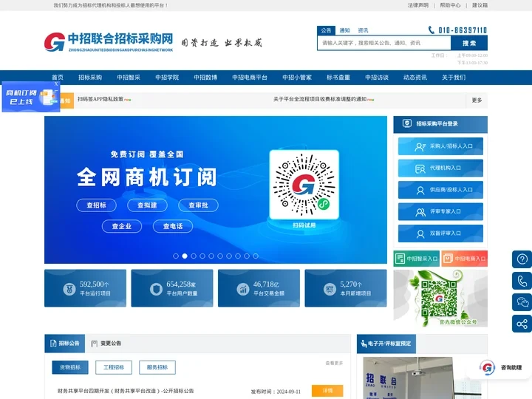Click the 查拟建 banner button

click(147, 205)
